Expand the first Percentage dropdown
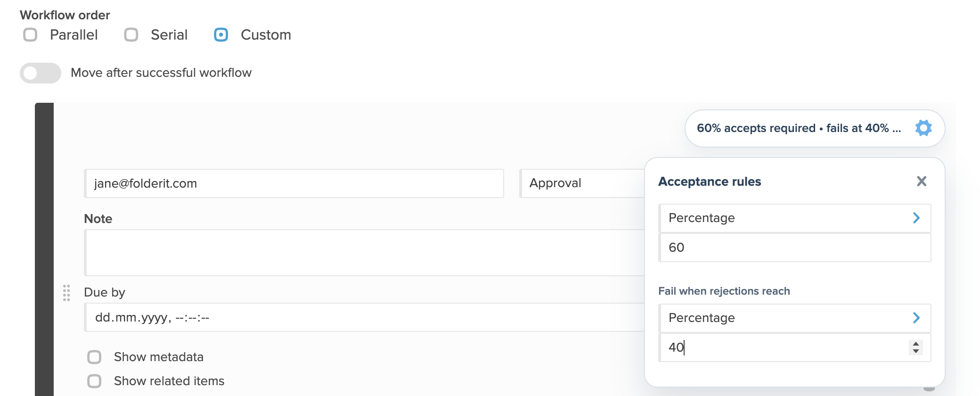 (794, 218)
